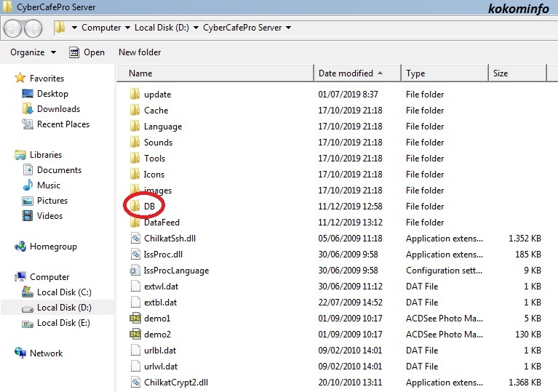The image size is (558, 392).
Task: Click the Open button's program icon
Action: tap(74, 52)
